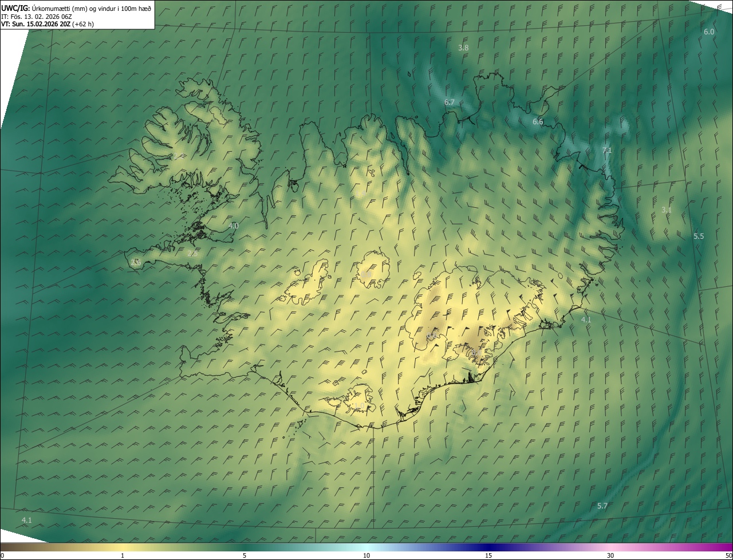Click the 'VT: Sun. 15.02.2026 20Z (+62 h)' line
733x560 pixels.
point(48,24)
